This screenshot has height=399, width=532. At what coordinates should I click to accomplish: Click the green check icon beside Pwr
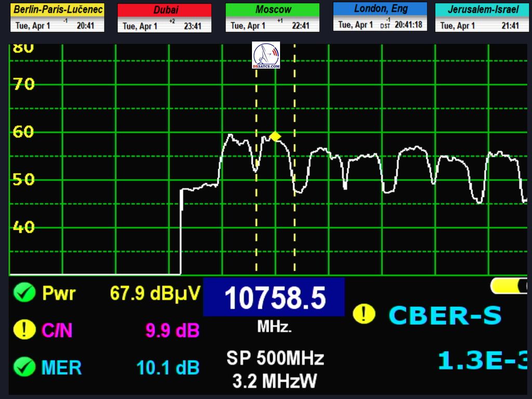point(24,293)
